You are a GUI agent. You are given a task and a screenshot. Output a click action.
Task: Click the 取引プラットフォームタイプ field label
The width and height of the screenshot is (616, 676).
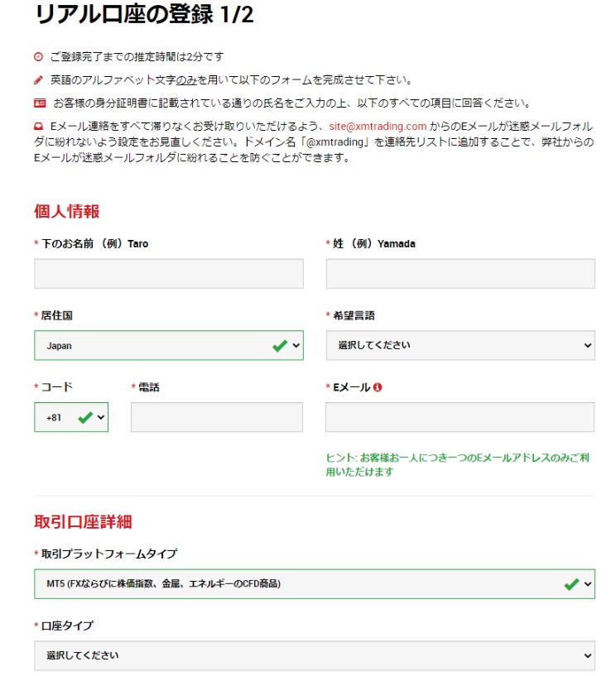[x=109, y=554]
